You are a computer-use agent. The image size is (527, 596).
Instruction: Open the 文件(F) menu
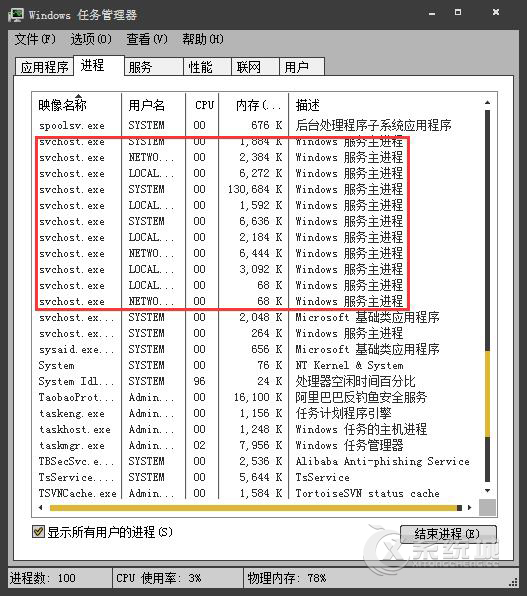coord(35,39)
